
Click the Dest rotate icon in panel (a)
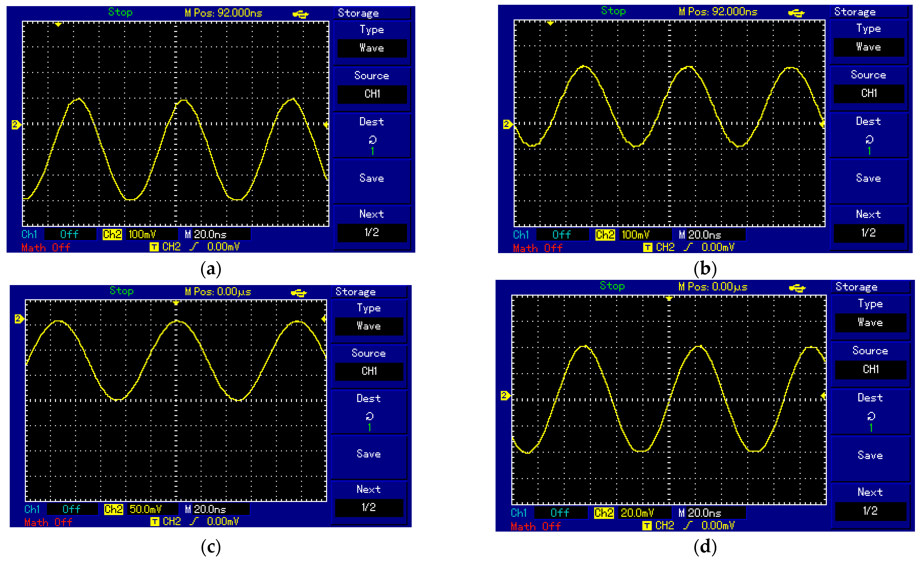click(372, 140)
